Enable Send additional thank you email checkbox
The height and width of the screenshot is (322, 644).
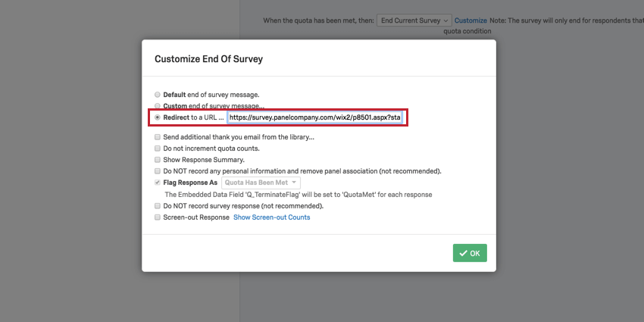coord(157,137)
